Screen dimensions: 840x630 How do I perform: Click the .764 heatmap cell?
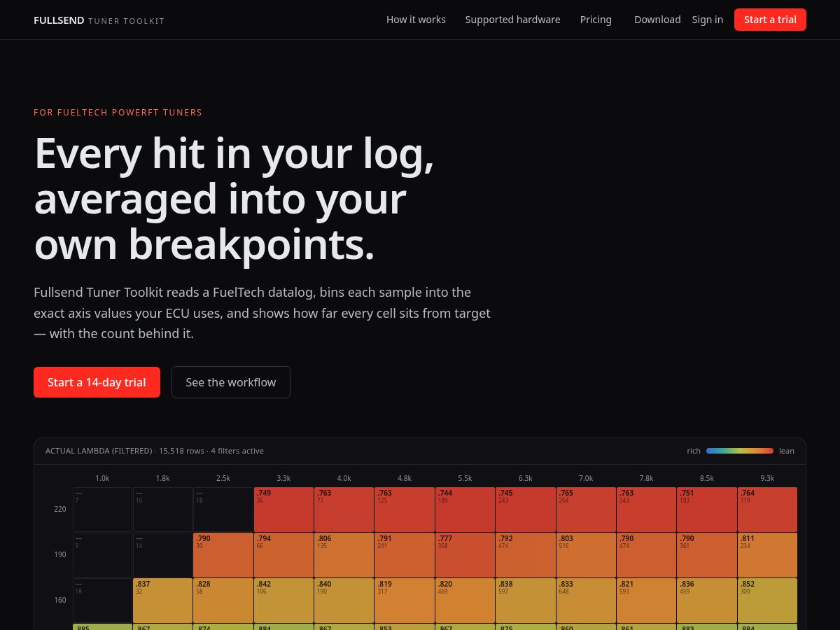(x=767, y=510)
